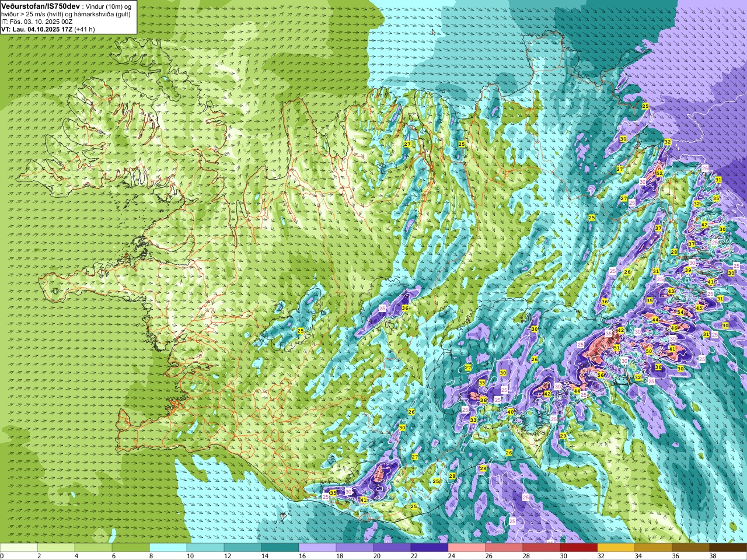Image resolution: width=747 pixels, height=560 pixels.
Task: Click the '0' label on the wind scale
Action: pos(2,556)
